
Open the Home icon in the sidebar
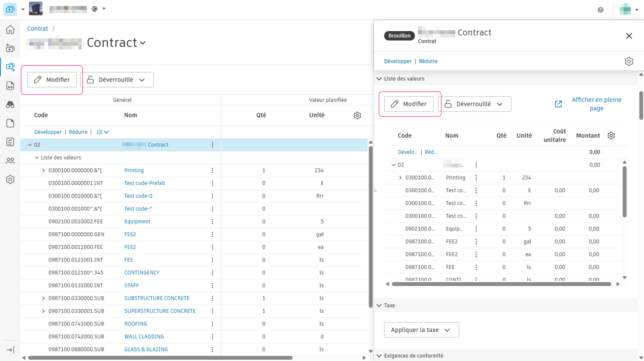(x=10, y=30)
